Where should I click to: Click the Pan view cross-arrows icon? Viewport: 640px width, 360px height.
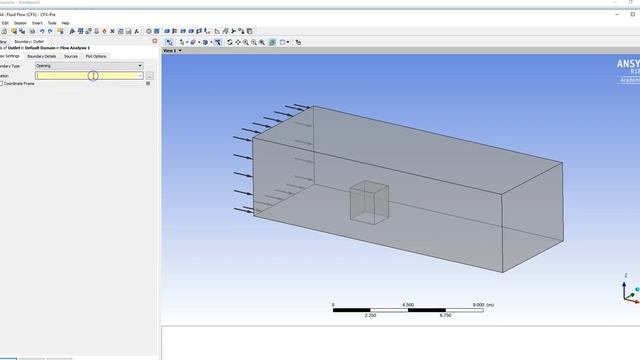click(238, 42)
